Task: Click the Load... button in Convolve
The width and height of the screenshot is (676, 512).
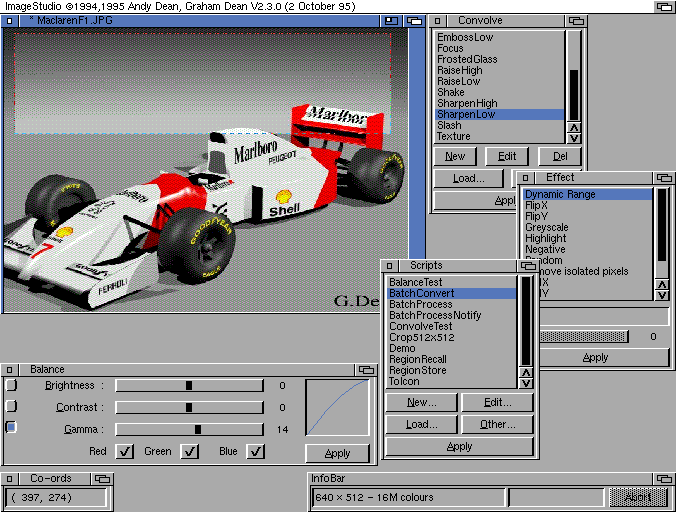Action: point(469,178)
